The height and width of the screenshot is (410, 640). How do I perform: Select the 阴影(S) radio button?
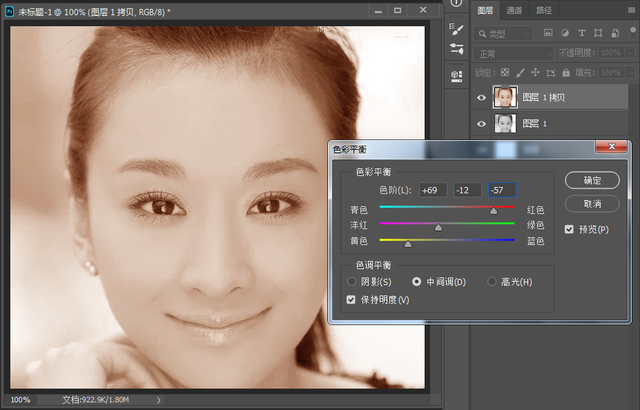[351, 282]
